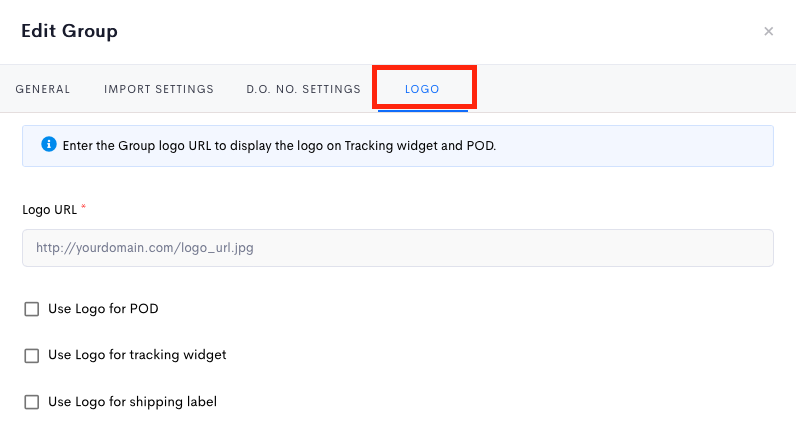796x436 pixels.
Task: Click 'Use Logo for tracking widget' label text
Action: 137,355
